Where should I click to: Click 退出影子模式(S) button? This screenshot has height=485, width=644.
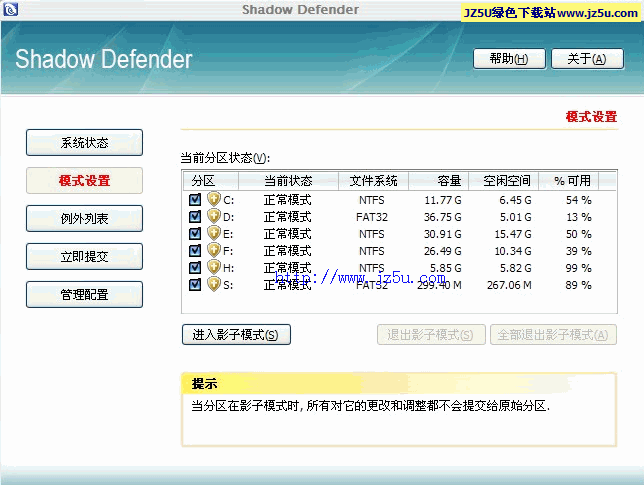tap(431, 335)
